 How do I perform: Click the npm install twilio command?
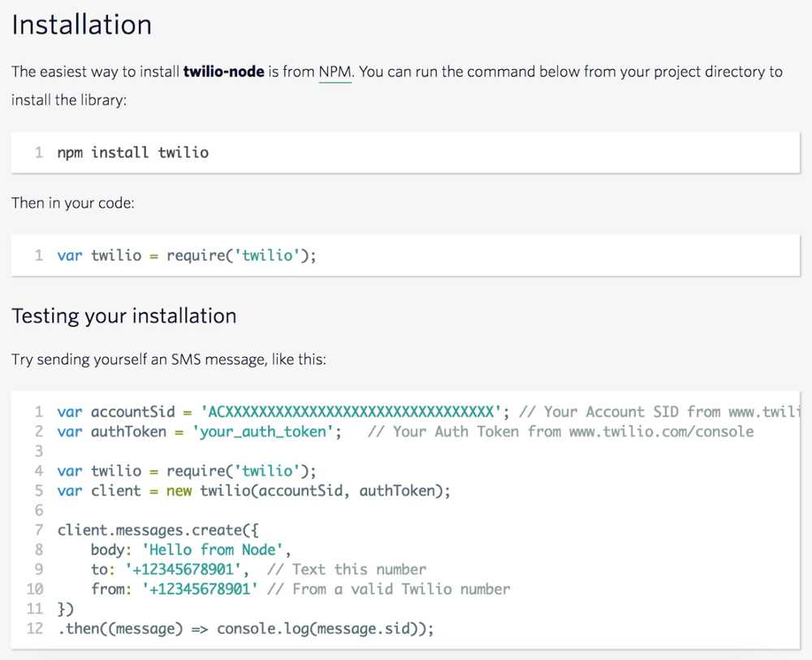[x=132, y=152]
